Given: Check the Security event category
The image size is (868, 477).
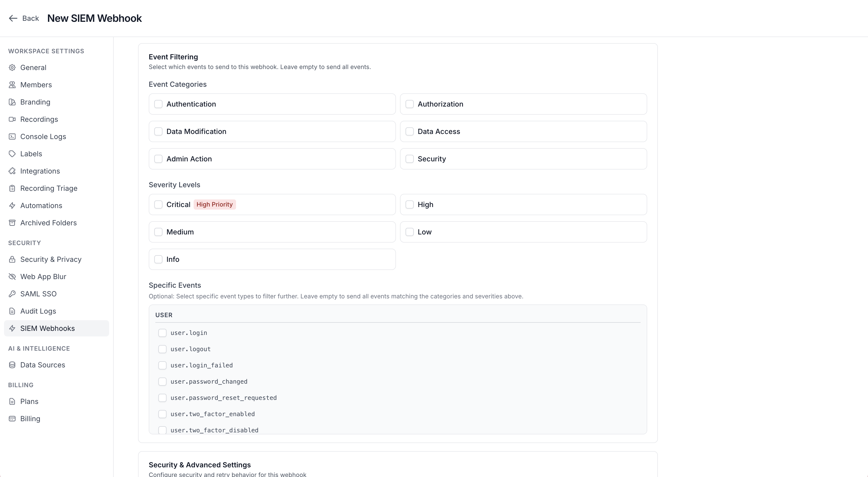Looking at the screenshot, I should pyautogui.click(x=409, y=159).
